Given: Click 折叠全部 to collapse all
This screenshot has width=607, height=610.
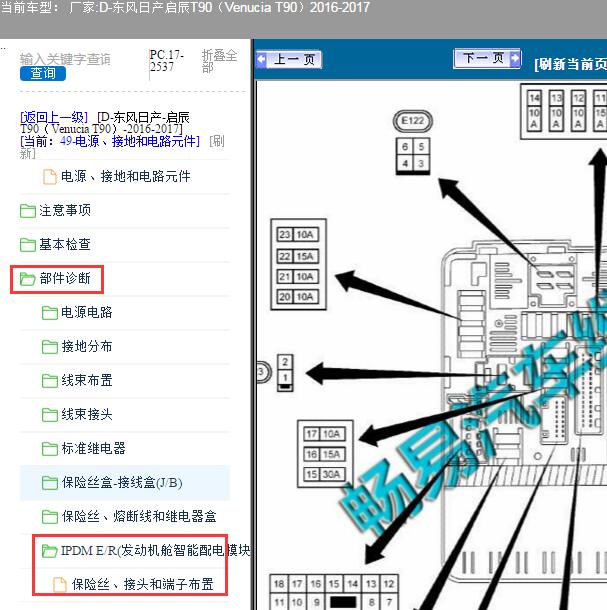Looking at the screenshot, I should coord(219,61).
